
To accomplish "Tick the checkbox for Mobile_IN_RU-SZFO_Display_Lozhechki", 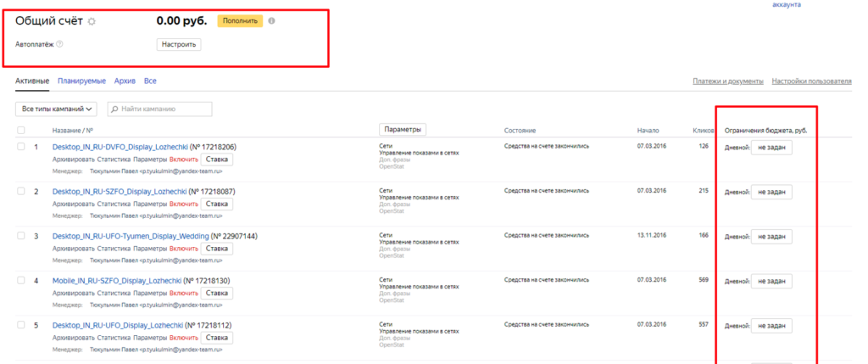I will tap(21, 280).
